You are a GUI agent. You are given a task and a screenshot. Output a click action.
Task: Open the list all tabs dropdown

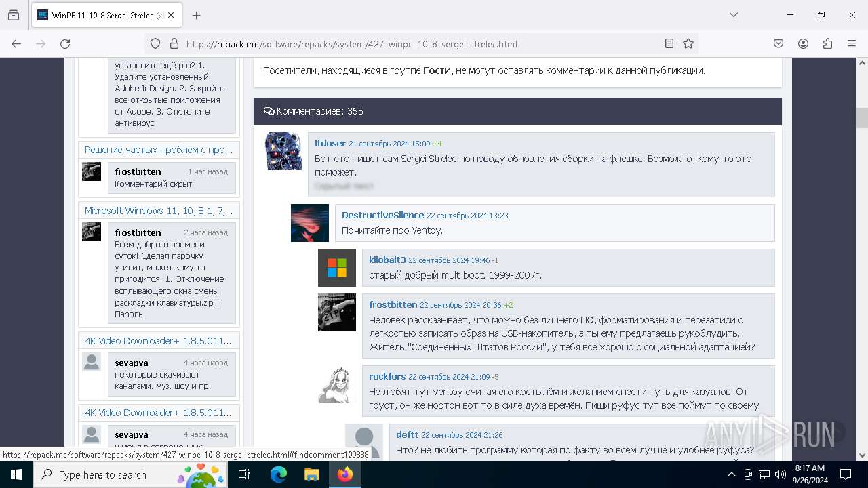pyautogui.click(x=733, y=15)
